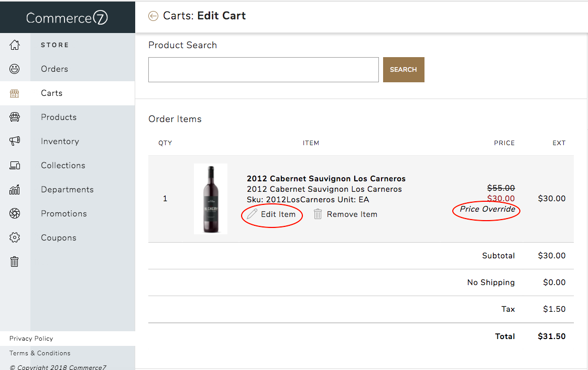Click the bar chart sidebar icon
Viewport: 588px width, 370px height.
coord(15,190)
